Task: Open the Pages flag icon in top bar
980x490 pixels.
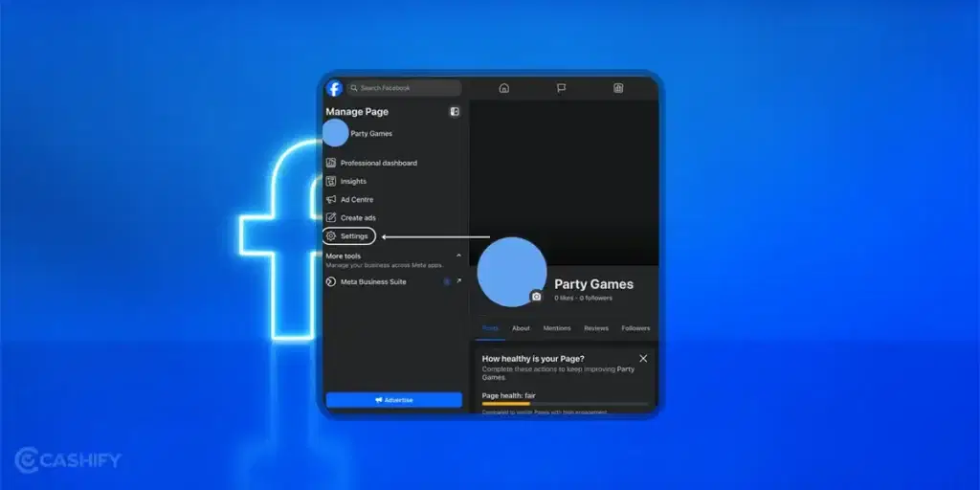Action: point(561,88)
